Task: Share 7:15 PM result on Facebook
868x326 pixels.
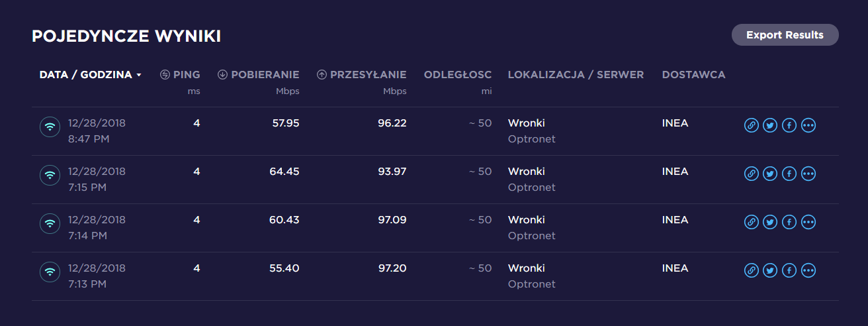Action: pos(789,174)
